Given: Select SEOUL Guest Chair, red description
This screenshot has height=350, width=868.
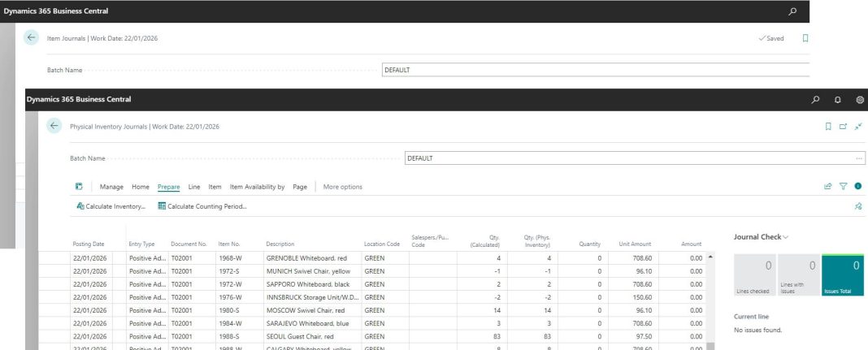Looking at the screenshot, I should [x=313, y=336].
